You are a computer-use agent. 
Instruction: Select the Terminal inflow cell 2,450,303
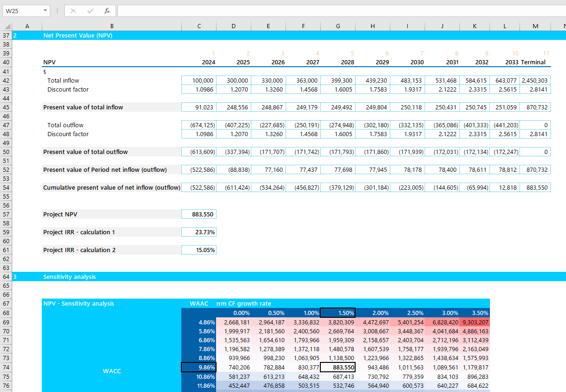click(535, 80)
